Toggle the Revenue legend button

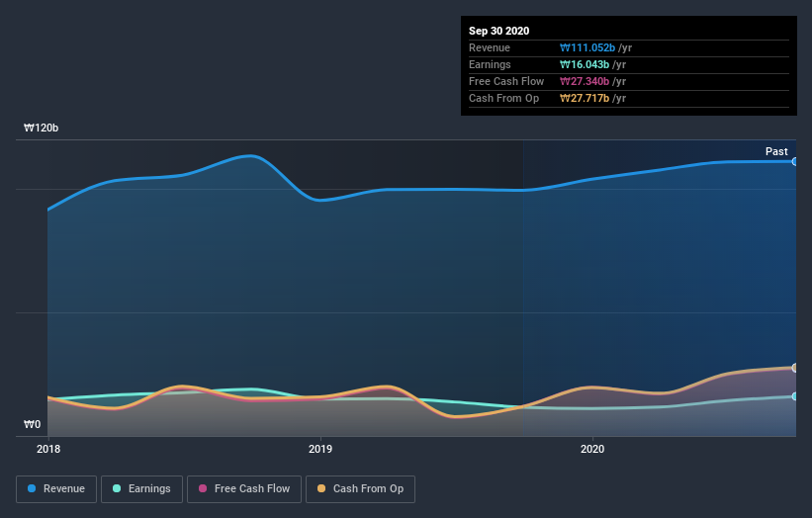click(56, 489)
